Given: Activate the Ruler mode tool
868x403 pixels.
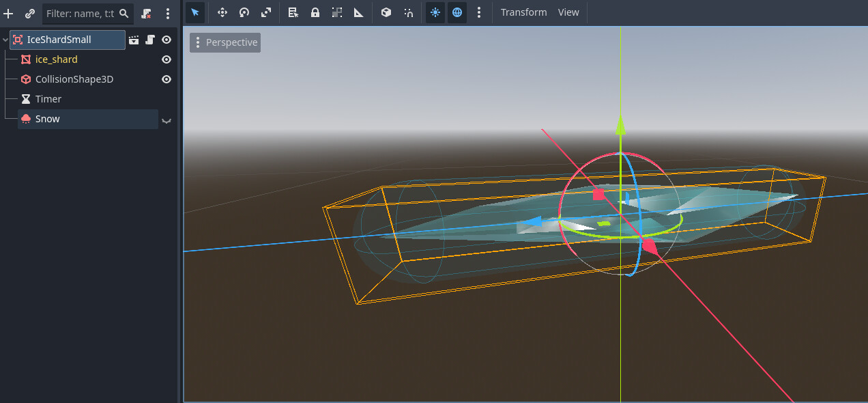Looking at the screenshot, I should point(358,12).
